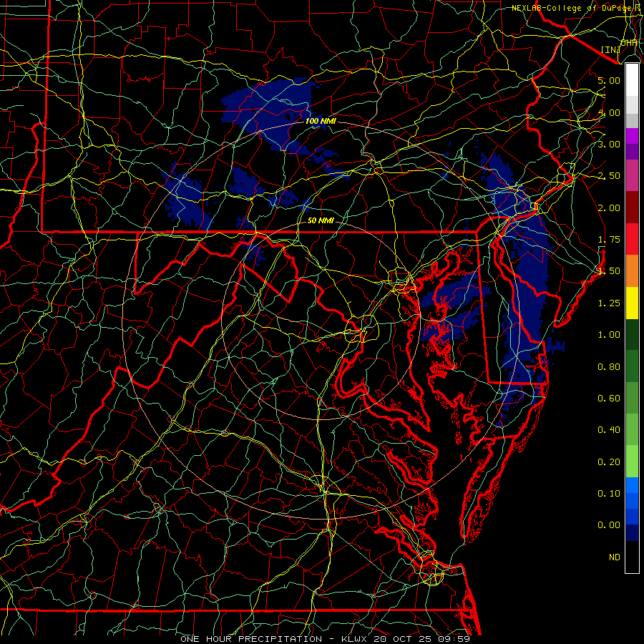Pick the orange 1.50 legend swatch
Image resolution: width=644 pixels, height=644 pixels.
pos(632,270)
